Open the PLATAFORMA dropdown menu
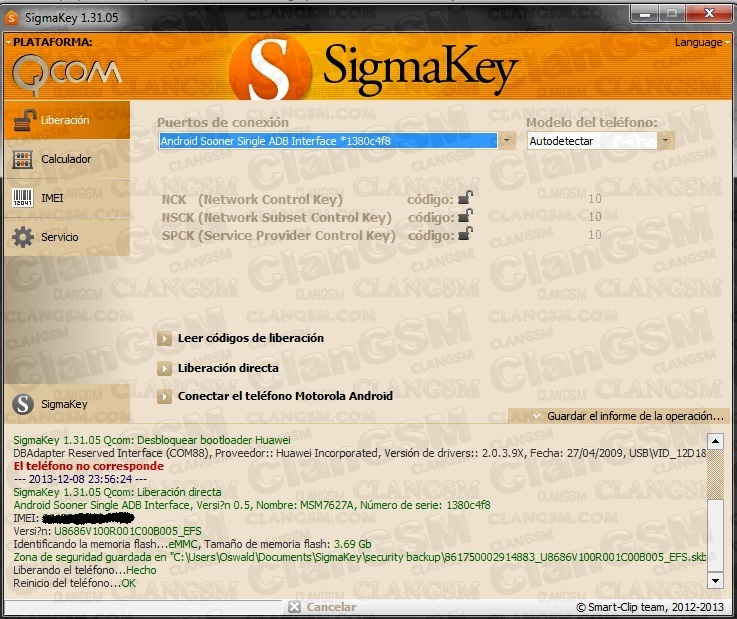 tap(49, 42)
